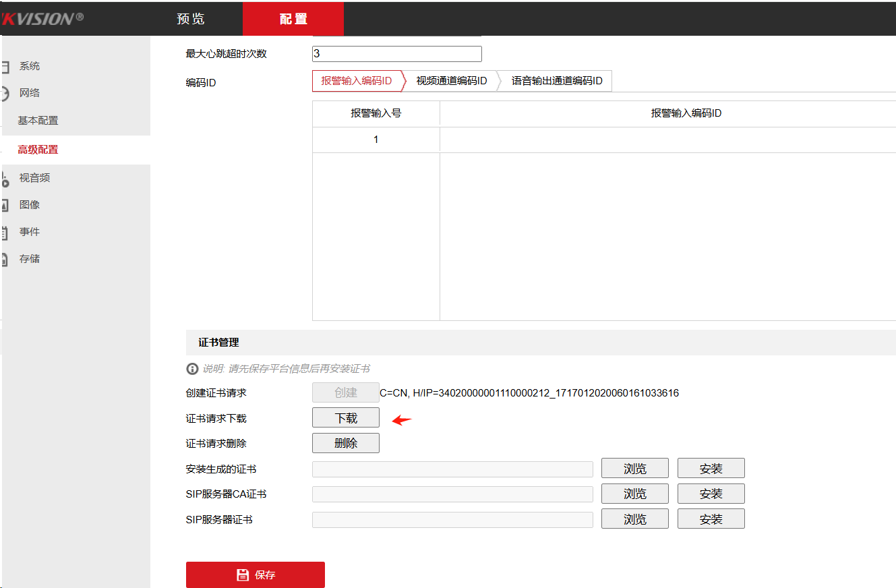Install the SIP服务器CA证书 certificate
The height and width of the screenshot is (588, 896).
click(711, 493)
